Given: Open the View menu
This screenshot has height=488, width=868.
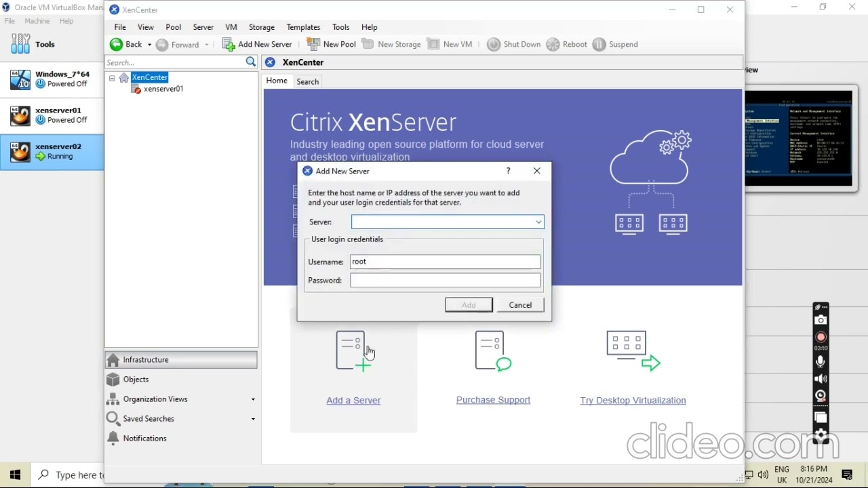Looking at the screenshot, I should click(146, 27).
